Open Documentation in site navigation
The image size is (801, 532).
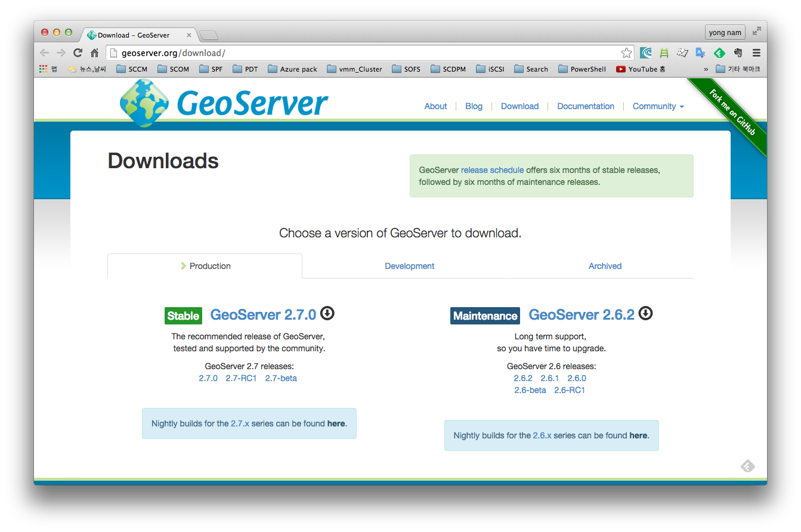pyautogui.click(x=586, y=106)
